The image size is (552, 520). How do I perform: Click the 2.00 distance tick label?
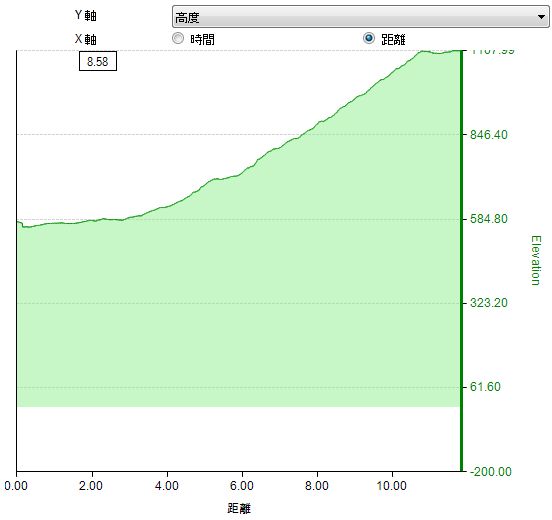[91, 486]
